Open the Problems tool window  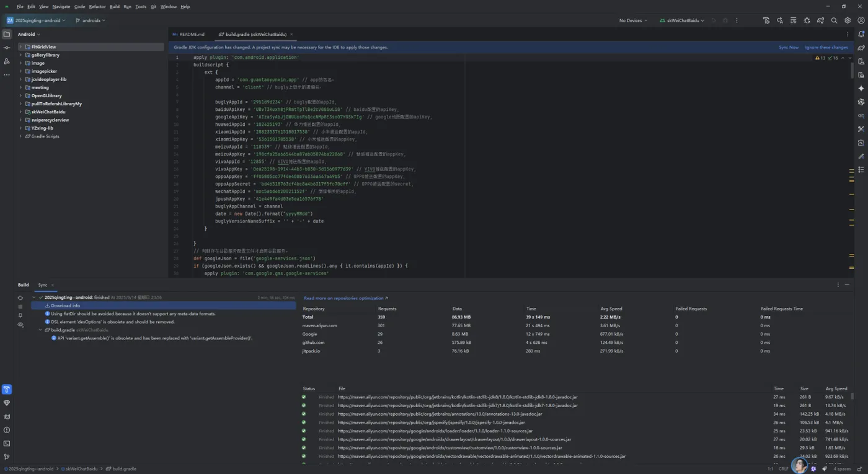click(7, 430)
